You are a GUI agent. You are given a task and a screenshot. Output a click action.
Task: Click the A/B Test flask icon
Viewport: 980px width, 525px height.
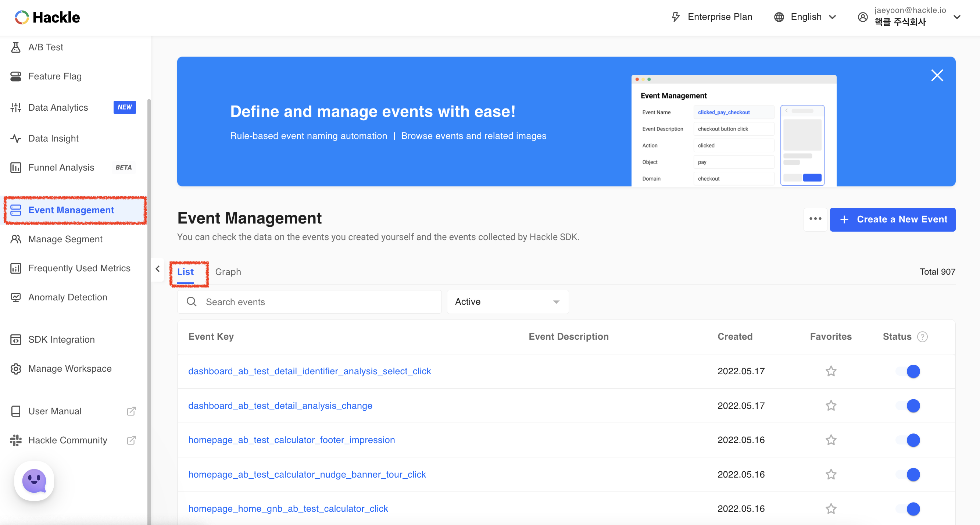[x=15, y=47]
